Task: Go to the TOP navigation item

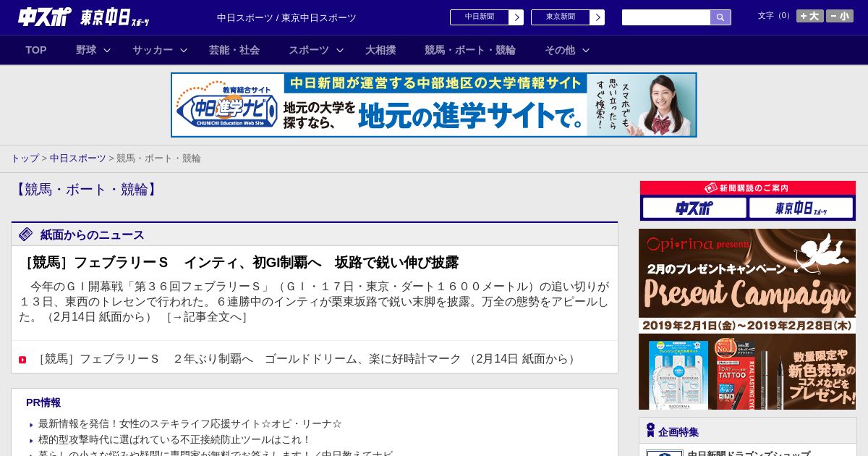Action: (x=36, y=50)
